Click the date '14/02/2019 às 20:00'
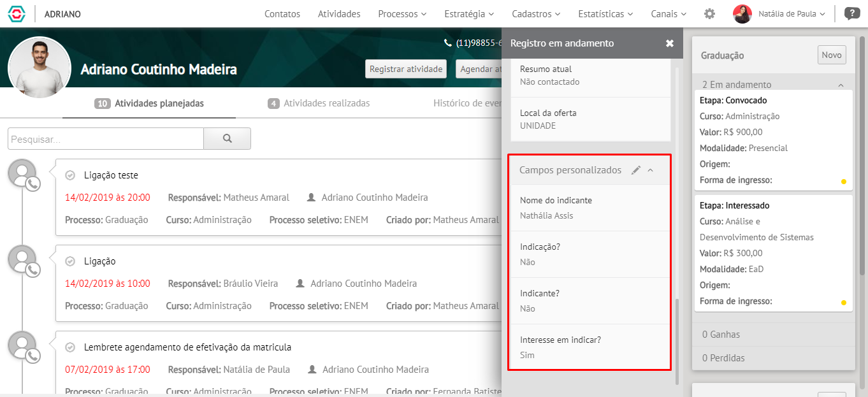The image size is (868, 397). coord(108,198)
